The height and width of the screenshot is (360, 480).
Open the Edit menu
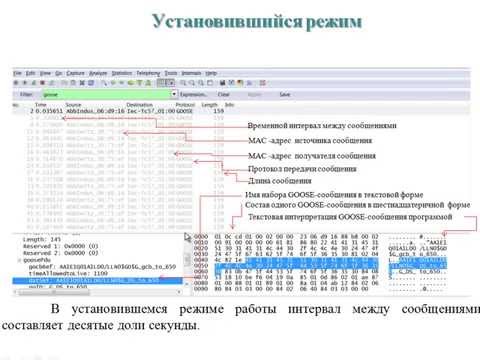(30, 73)
